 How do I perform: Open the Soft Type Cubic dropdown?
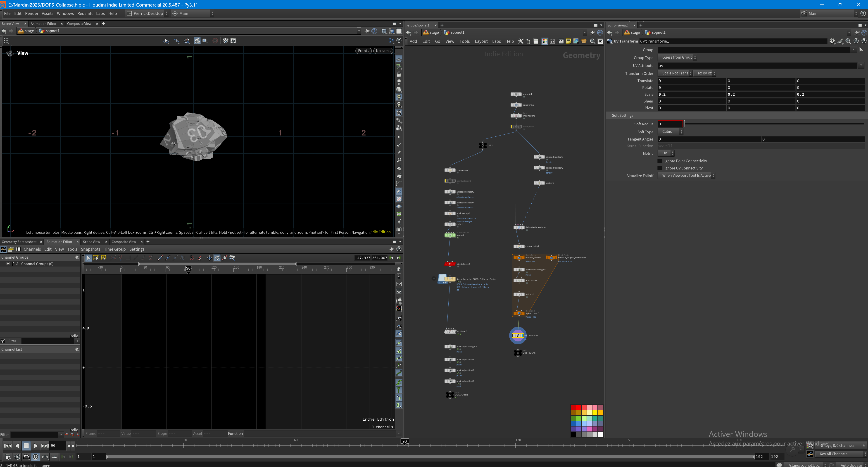point(671,132)
